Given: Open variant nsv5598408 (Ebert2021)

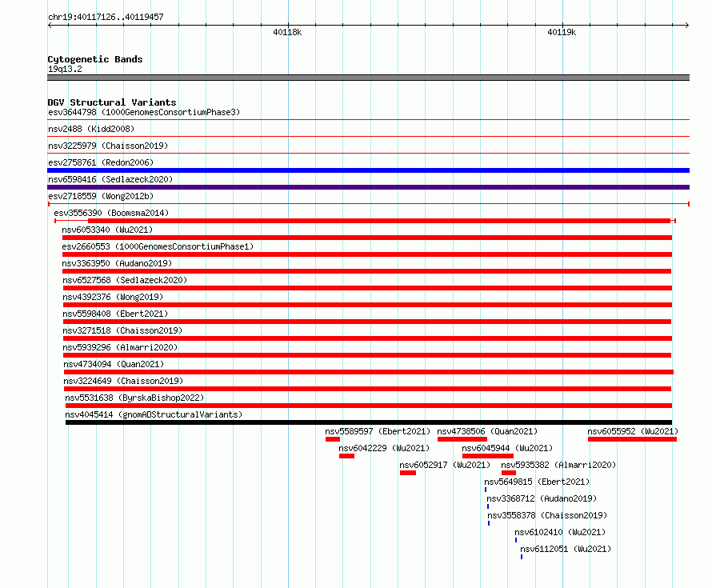Looking at the screenshot, I should (x=115, y=314).
